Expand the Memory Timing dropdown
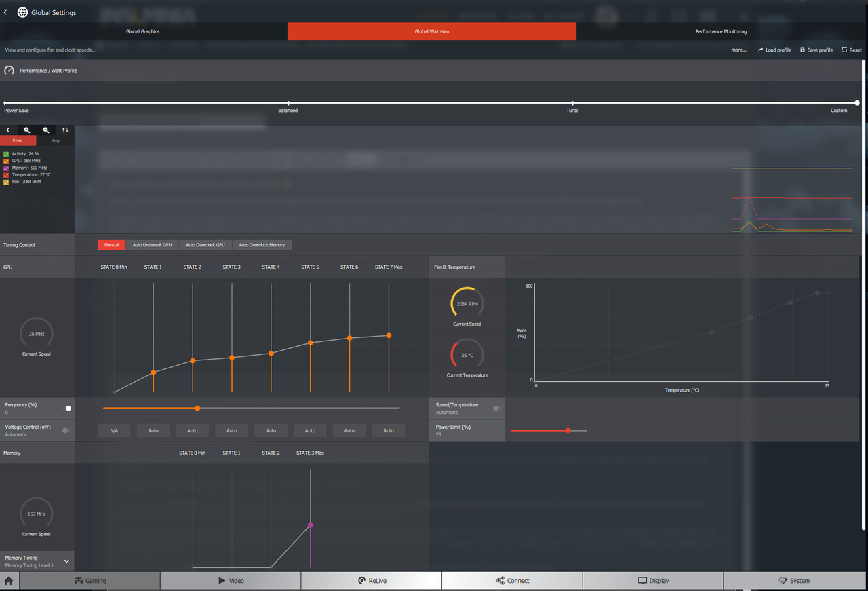Viewport: 868px width, 591px height. pyautogui.click(x=66, y=561)
